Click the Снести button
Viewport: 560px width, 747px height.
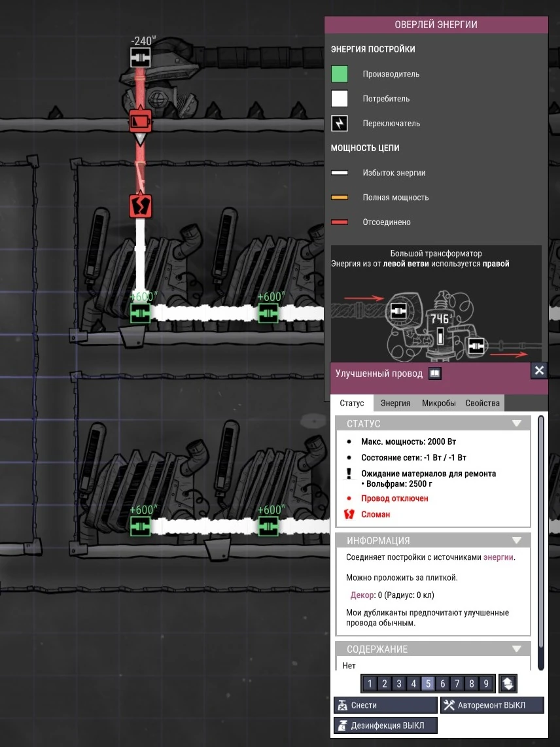[x=385, y=705]
